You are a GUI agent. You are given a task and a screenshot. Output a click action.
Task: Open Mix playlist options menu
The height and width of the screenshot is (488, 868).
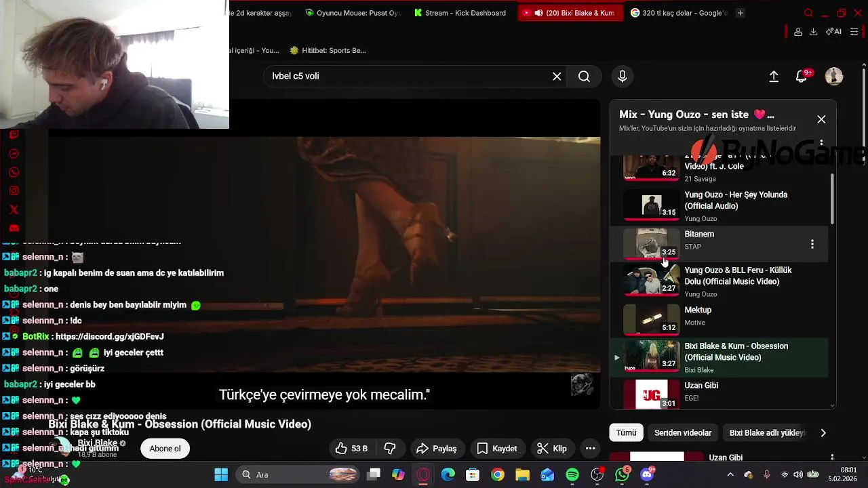tap(821, 143)
